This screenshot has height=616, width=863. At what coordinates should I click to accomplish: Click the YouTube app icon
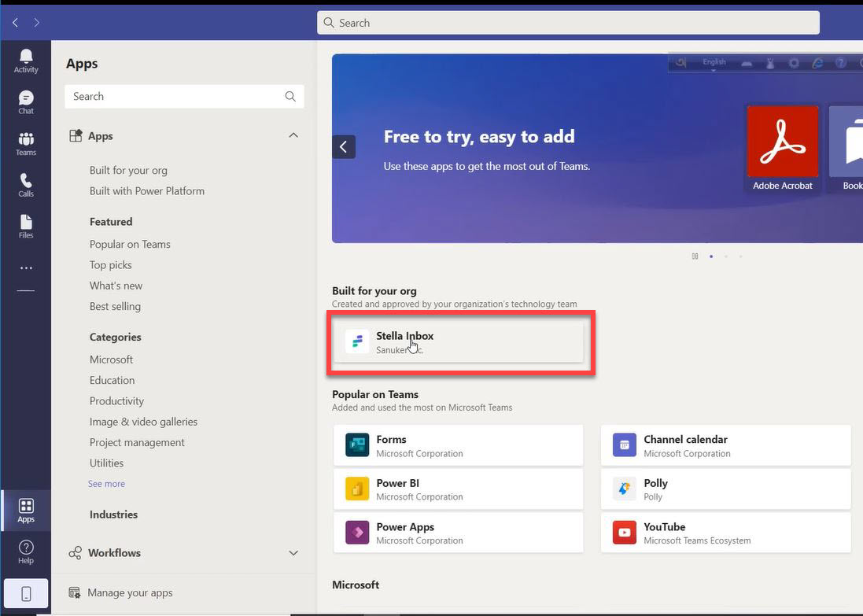(624, 533)
